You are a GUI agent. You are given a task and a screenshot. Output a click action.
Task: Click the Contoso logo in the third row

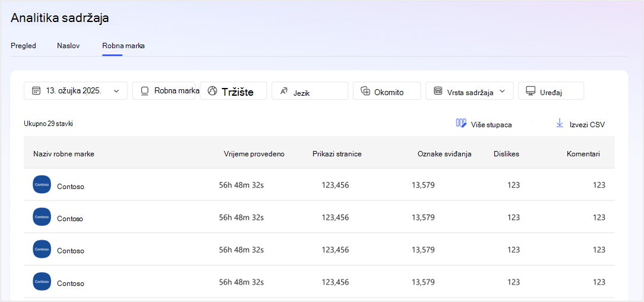click(42, 249)
